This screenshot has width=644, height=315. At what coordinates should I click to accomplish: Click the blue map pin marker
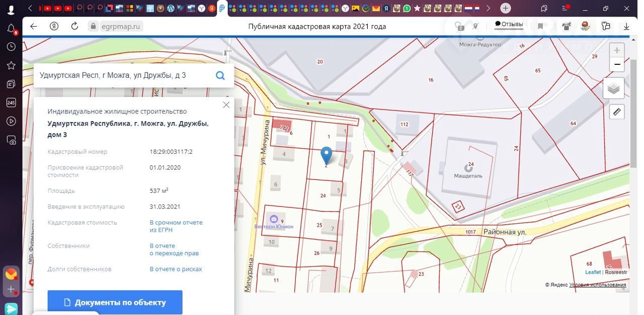327,155
